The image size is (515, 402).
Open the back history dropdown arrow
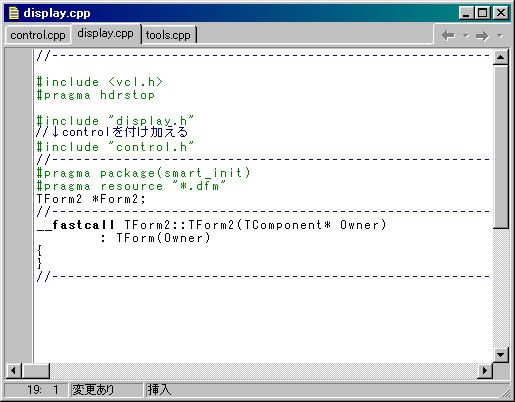point(466,35)
